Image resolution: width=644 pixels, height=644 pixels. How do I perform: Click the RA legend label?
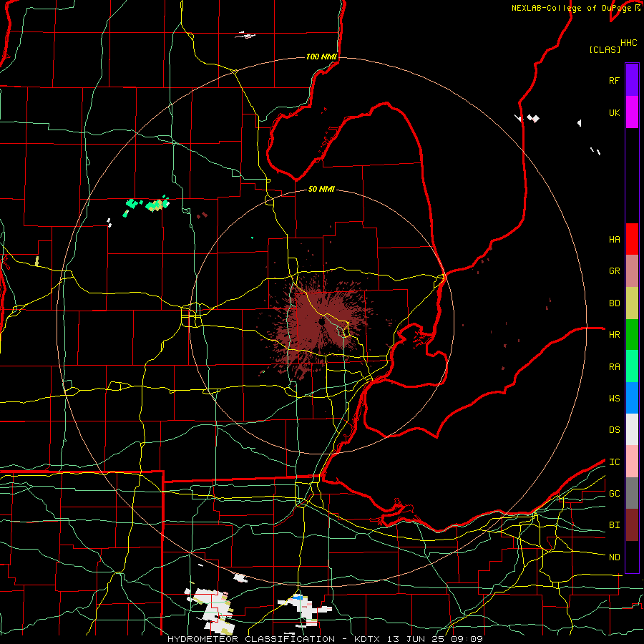(x=614, y=367)
